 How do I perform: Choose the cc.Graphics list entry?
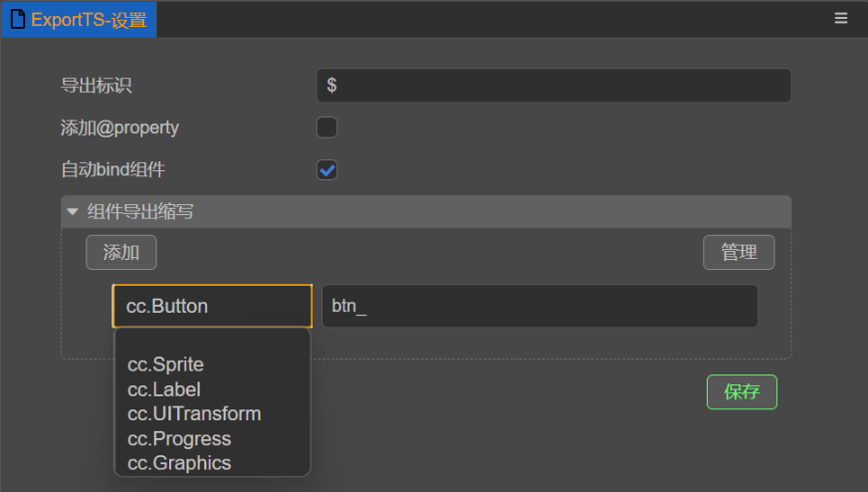[179, 462]
